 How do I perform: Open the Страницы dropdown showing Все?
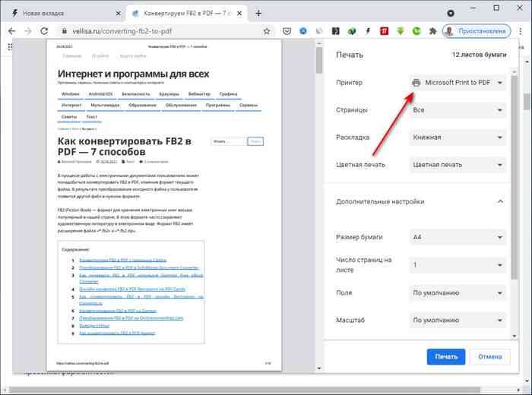pos(458,110)
